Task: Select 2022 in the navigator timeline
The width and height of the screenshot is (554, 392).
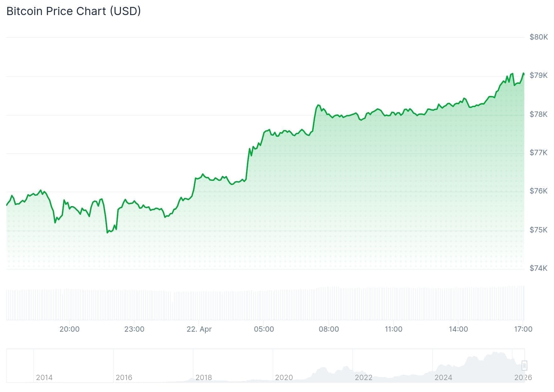Action: 363,378
